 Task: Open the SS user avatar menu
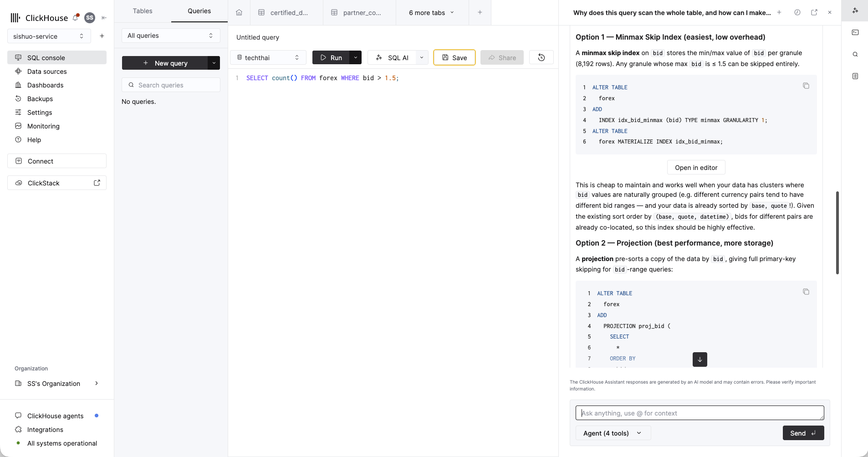(90, 18)
